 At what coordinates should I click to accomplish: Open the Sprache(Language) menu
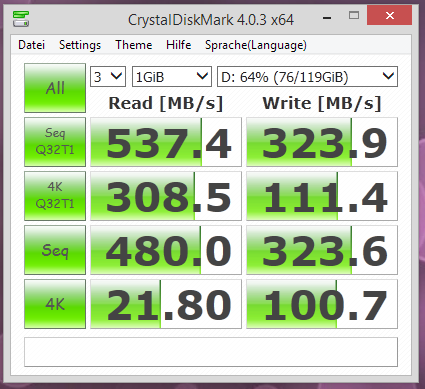(x=256, y=45)
